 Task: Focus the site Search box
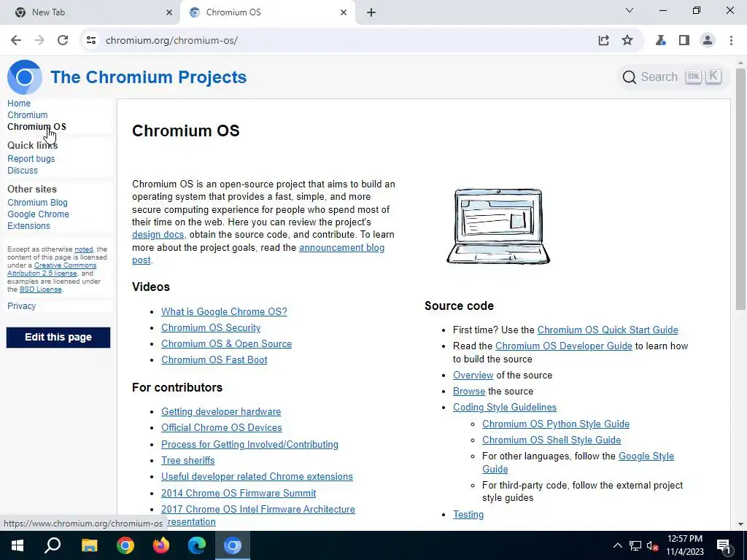click(x=673, y=77)
